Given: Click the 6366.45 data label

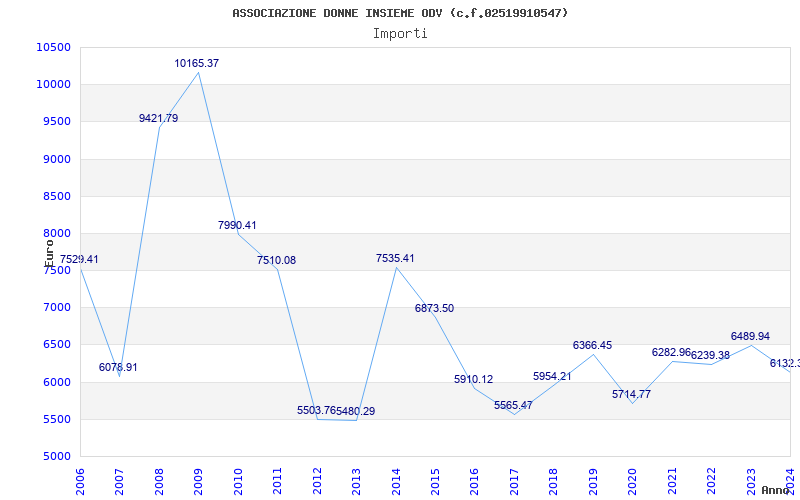Looking at the screenshot, I should click(592, 345).
